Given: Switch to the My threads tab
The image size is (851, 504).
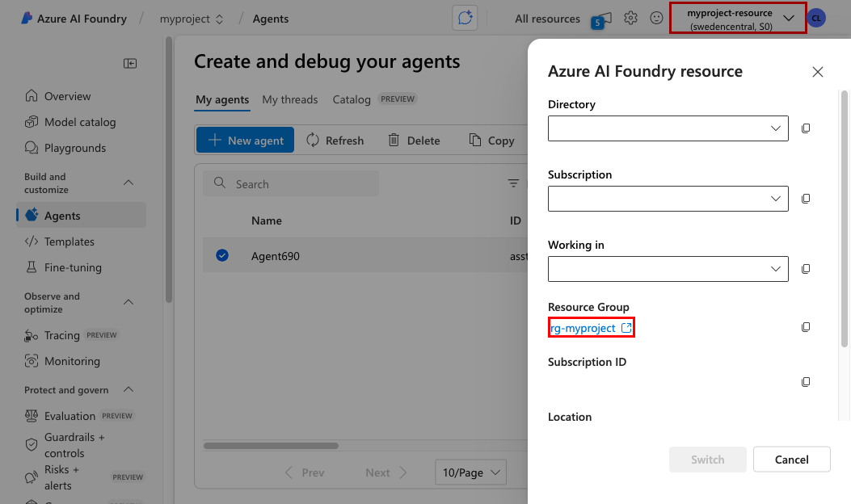Looking at the screenshot, I should 289,99.
